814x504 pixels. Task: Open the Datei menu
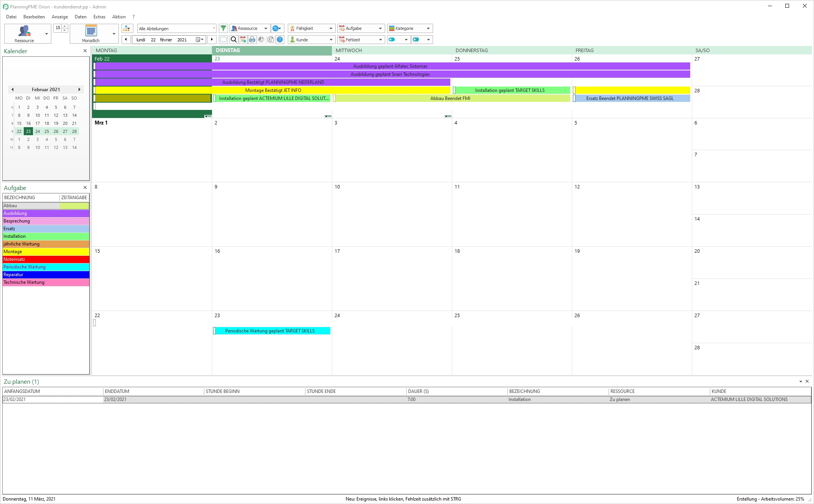click(11, 17)
